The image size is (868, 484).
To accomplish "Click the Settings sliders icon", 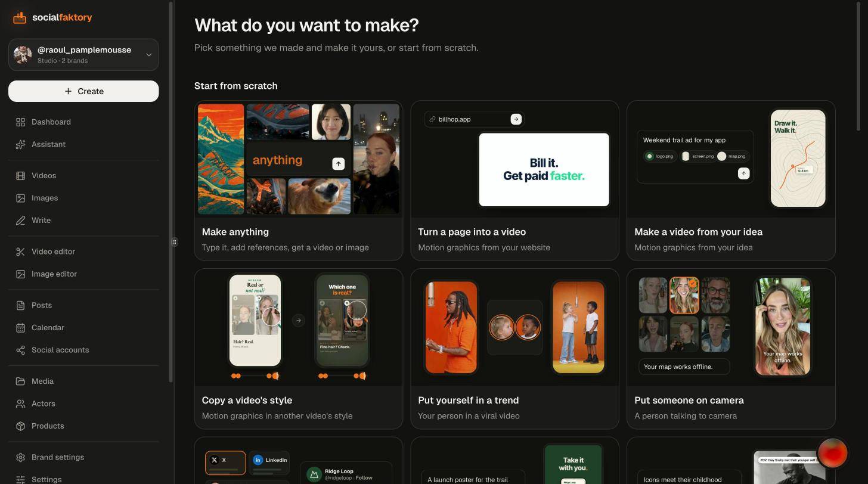I will click(20, 479).
